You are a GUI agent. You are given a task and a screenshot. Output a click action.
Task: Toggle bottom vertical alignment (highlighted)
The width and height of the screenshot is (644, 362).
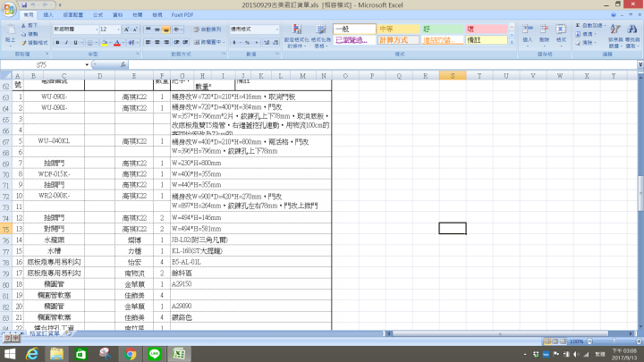(166, 29)
